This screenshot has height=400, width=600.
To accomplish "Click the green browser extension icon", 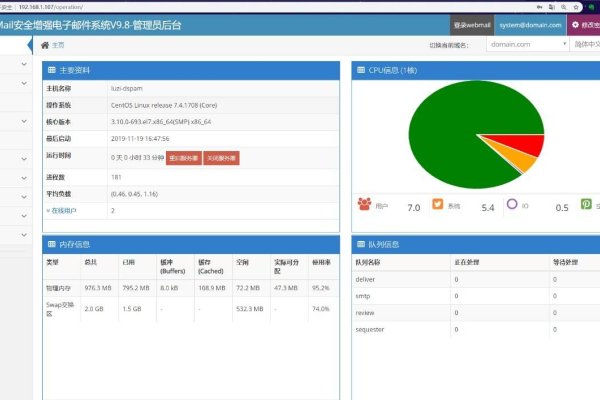I will pos(592,7).
